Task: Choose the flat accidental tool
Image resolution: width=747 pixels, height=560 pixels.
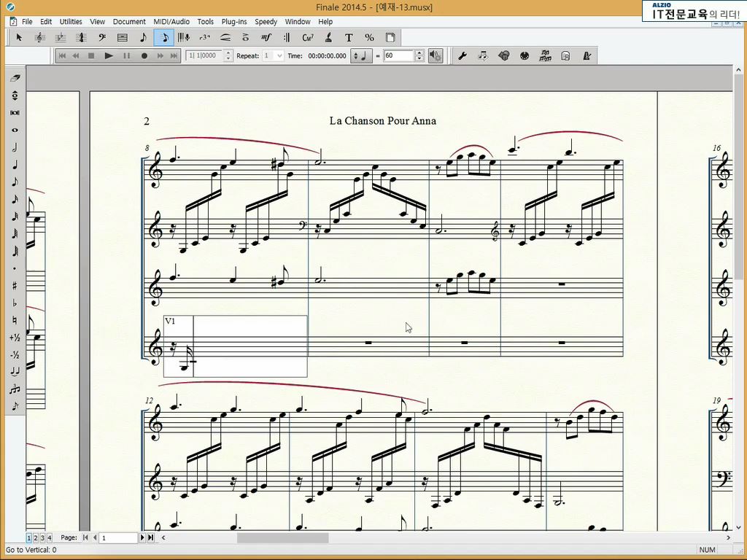Action: click(15, 303)
